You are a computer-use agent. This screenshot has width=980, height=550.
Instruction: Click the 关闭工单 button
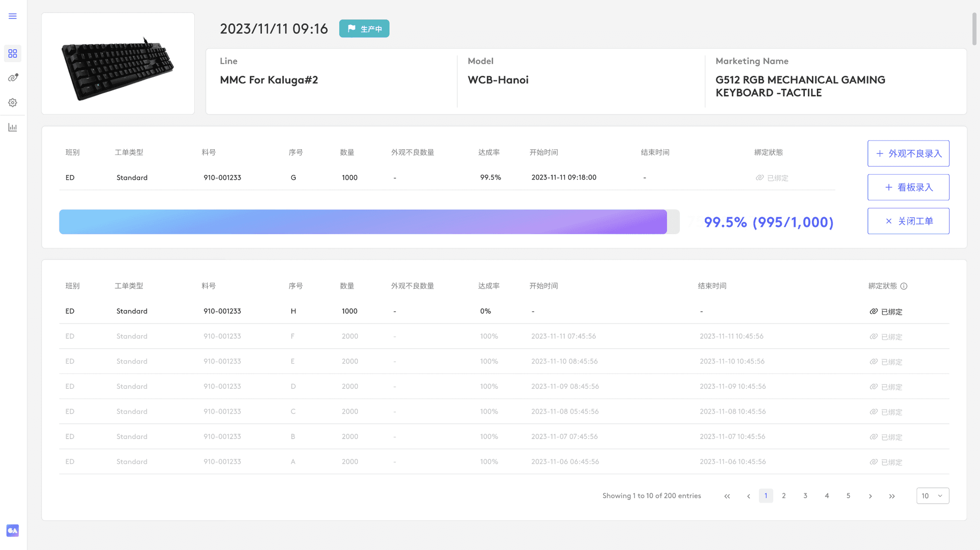coord(908,221)
